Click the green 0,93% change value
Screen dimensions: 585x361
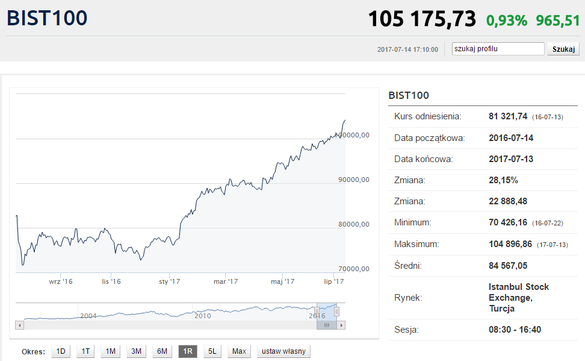[507, 21]
